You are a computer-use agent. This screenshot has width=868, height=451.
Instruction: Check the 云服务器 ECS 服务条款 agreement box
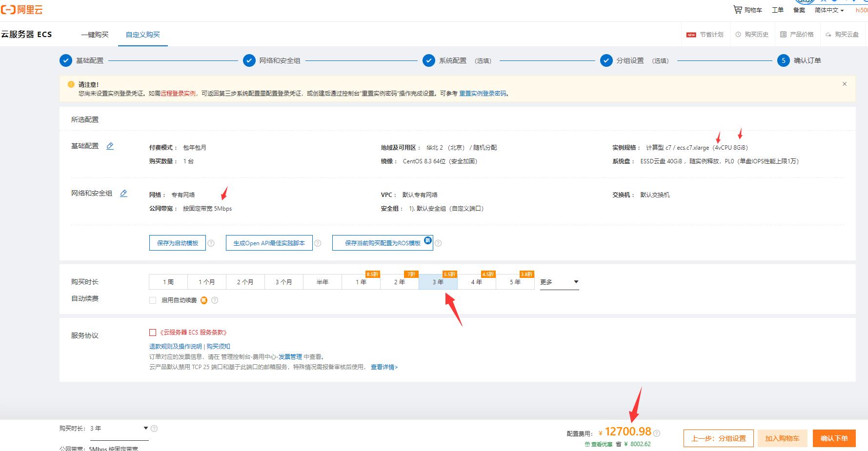click(x=153, y=333)
